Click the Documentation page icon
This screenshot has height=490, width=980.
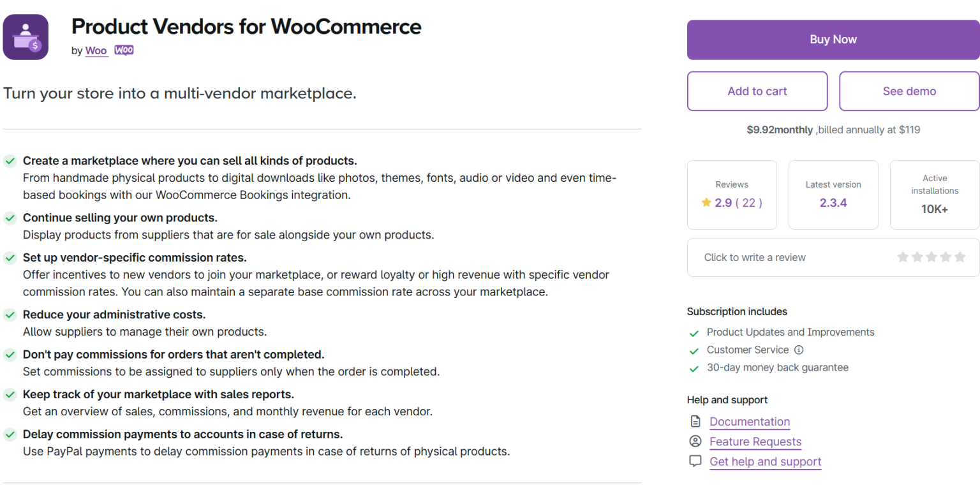[x=695, y=421]
